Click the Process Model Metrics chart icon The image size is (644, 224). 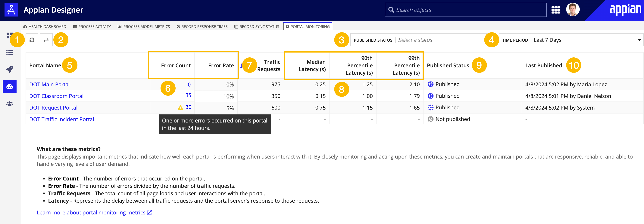coord(120,27)
